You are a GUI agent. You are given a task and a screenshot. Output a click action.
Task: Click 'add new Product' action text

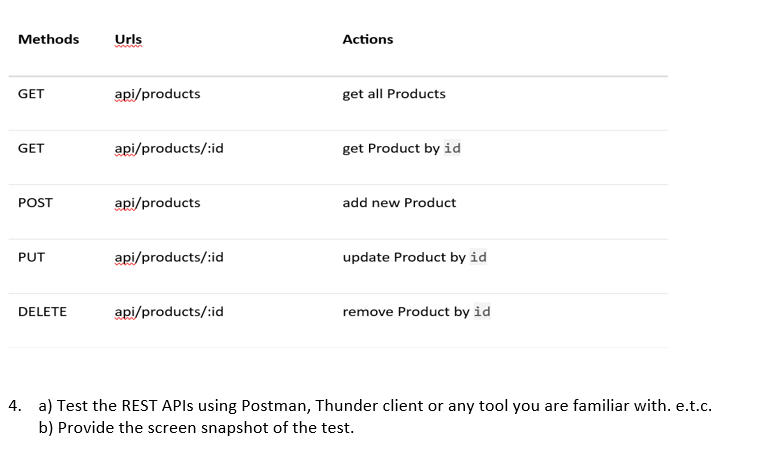point(399,203)
